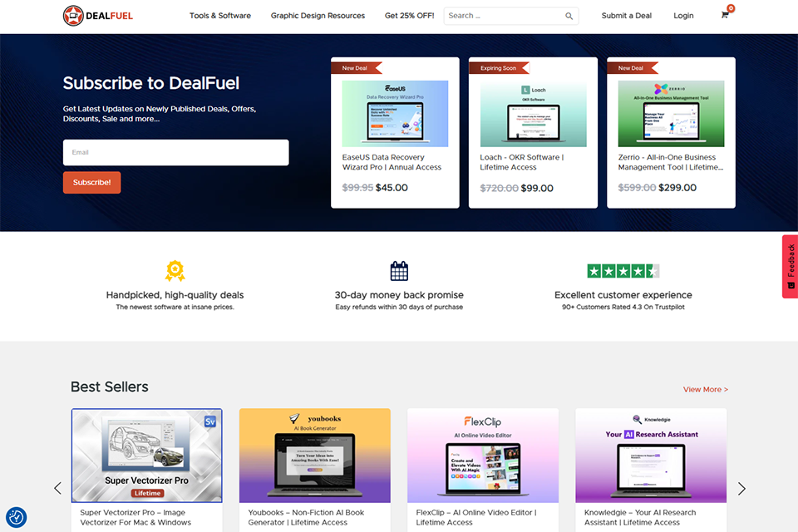Open Submit a Deal page
This screenshot has height=532, width=798.
point(626,16)
